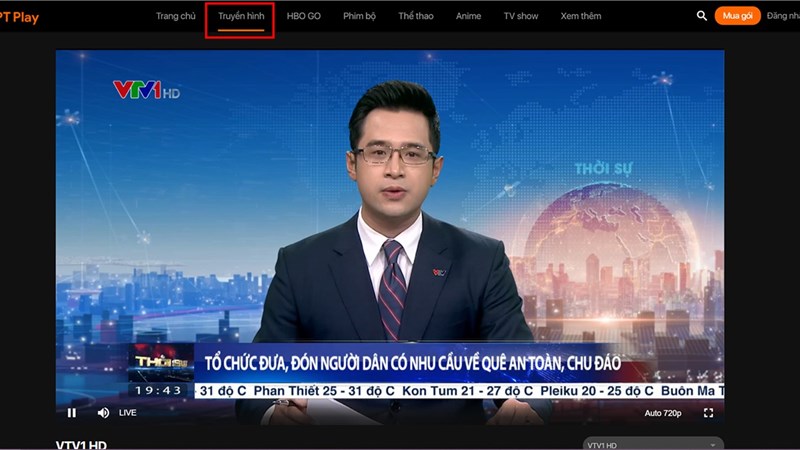Enter fullscreen mode in the player
The height and width of the screenshot is (450, 800).
tap(708, 413)
